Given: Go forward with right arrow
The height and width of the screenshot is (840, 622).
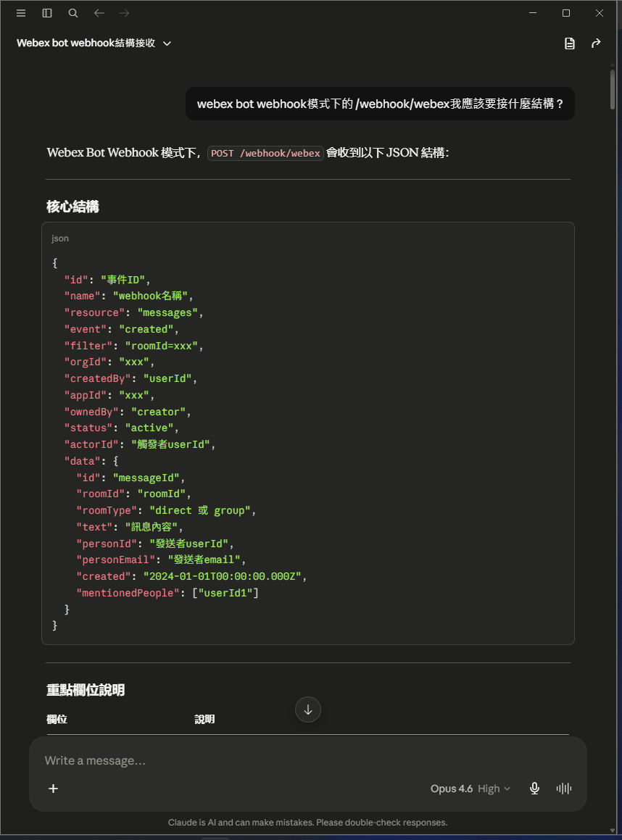Looking at the screenshot, I should click(x=124, y=13).
